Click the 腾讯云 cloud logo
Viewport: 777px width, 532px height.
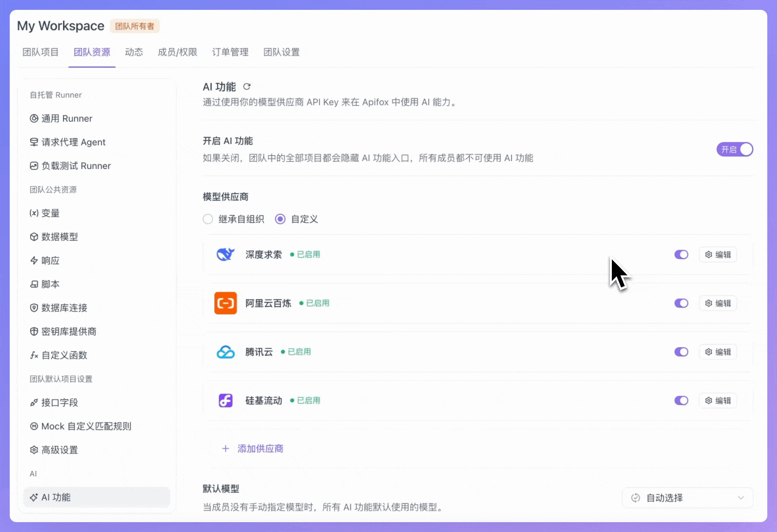coord(226,352)
